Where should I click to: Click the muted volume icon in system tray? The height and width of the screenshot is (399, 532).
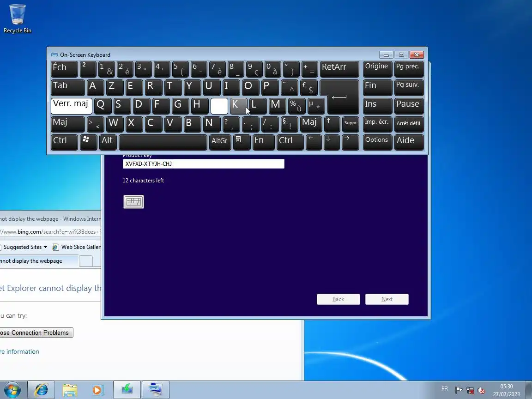pyautogui.click(x=481, y=391)
